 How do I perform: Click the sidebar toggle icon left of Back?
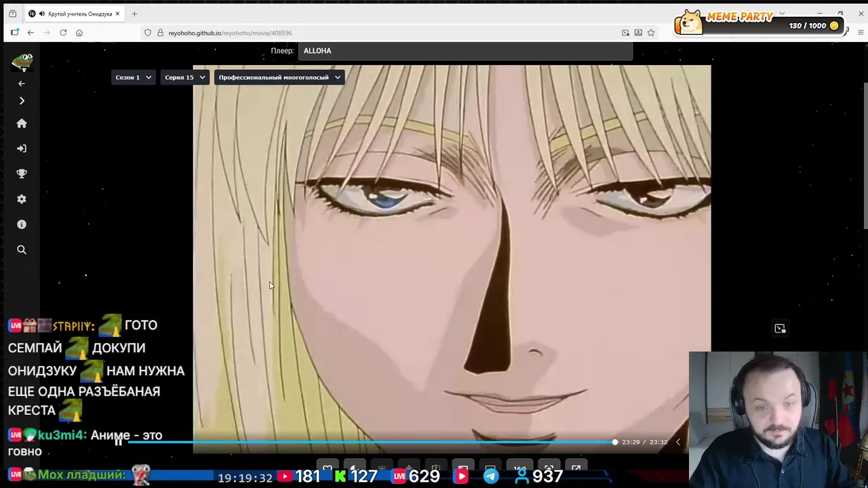(15, 33)
